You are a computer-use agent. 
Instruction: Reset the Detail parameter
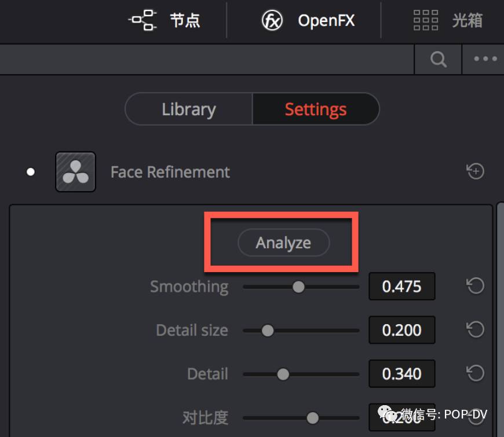coord(475,374)
